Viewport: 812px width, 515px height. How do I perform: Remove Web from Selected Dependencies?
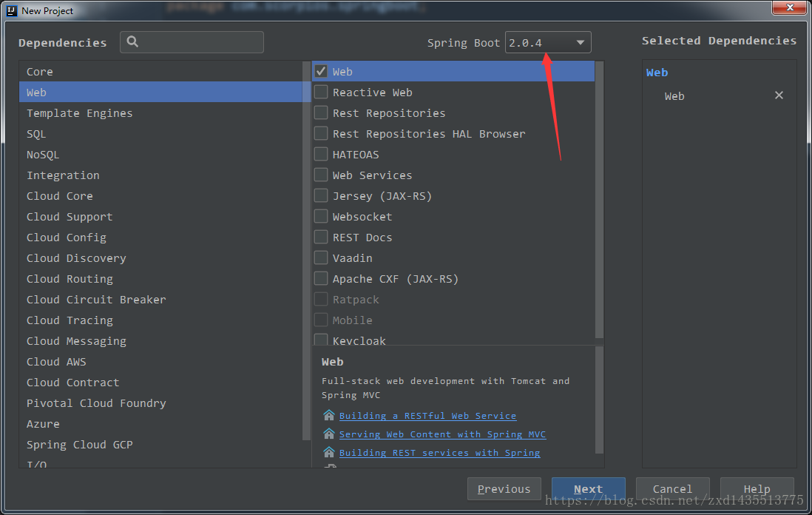(x=778, y=95)
